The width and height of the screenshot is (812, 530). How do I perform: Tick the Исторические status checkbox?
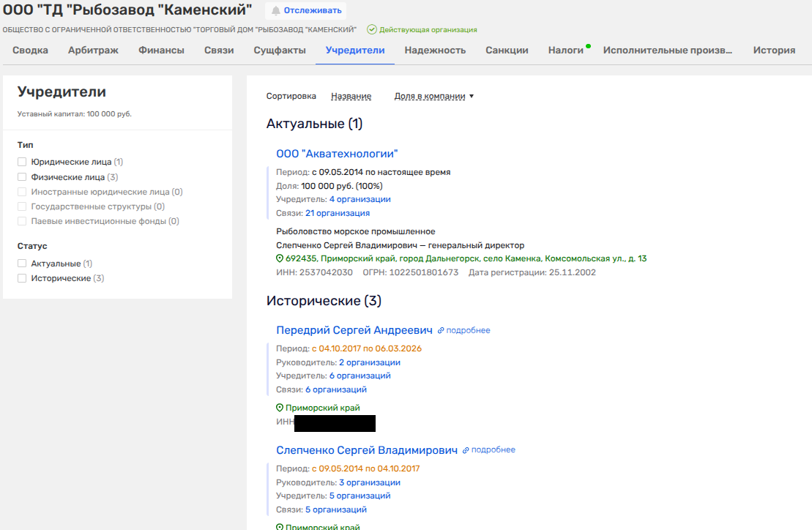tap(22, 278)
